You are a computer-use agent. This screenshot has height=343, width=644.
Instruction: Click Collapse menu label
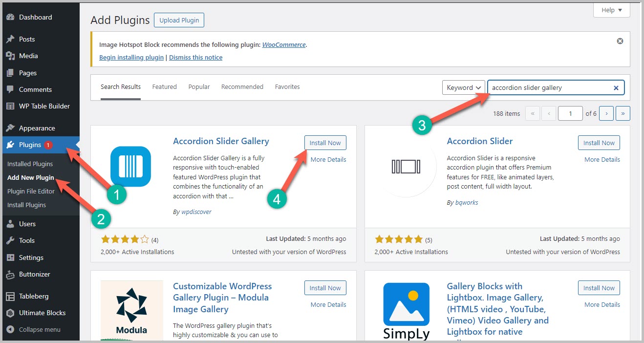pos(40,329)
